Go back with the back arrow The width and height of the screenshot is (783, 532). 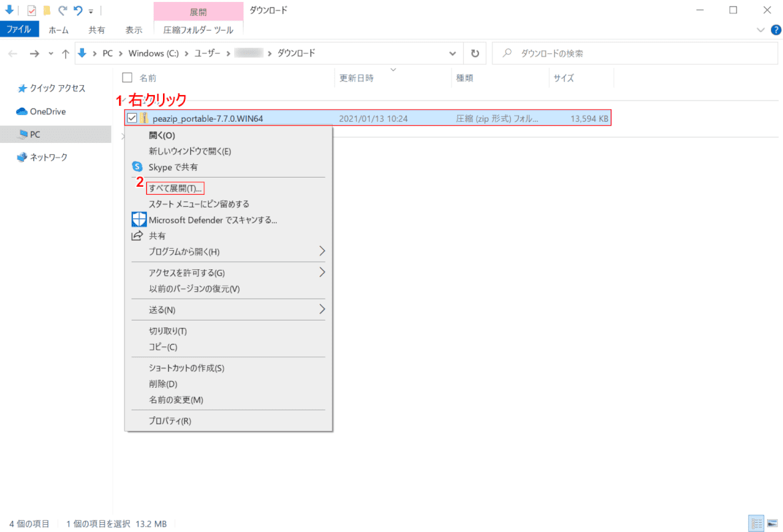pos(13,53)
